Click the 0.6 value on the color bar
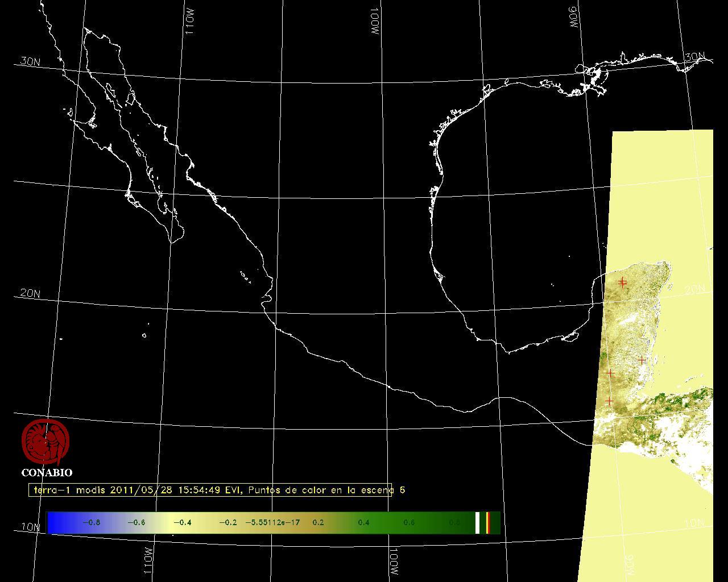This screenshot has width=728, height=582. [409, 522]
